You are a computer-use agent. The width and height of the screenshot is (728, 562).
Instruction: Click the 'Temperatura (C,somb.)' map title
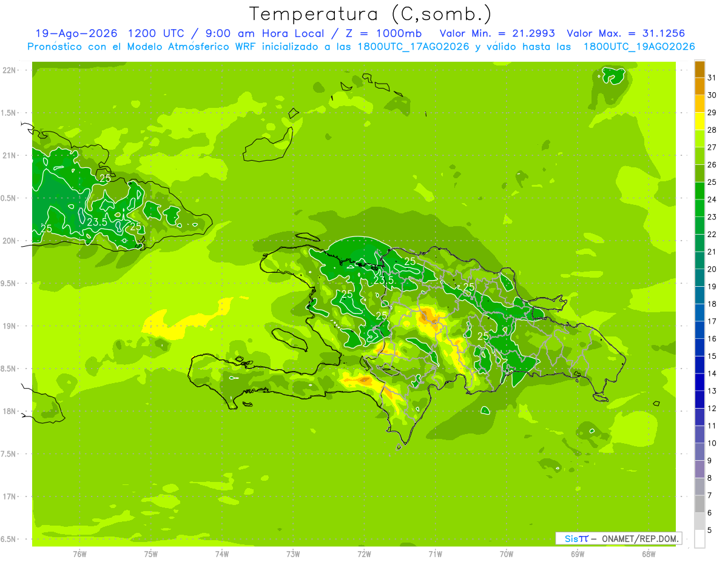[x=370, y=14]
